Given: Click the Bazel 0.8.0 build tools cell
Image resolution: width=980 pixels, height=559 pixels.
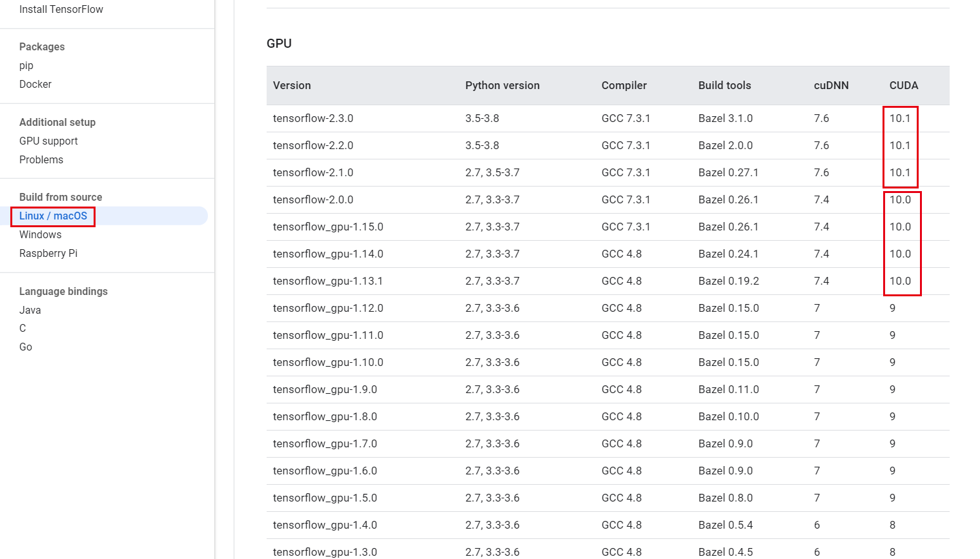Looking at the screenshot, I should (726, 498).
